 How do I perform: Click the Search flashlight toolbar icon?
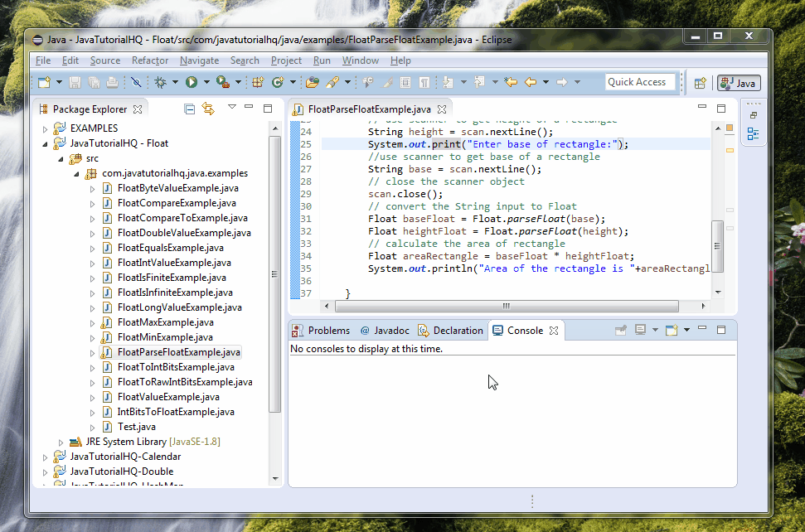click(x=332, y=82)
